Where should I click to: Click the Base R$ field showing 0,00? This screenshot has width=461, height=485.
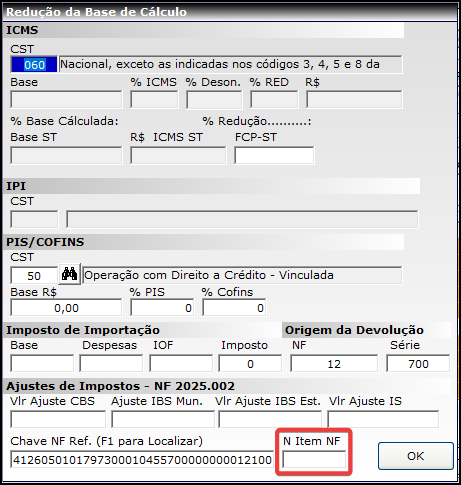(x=66, y=307)
